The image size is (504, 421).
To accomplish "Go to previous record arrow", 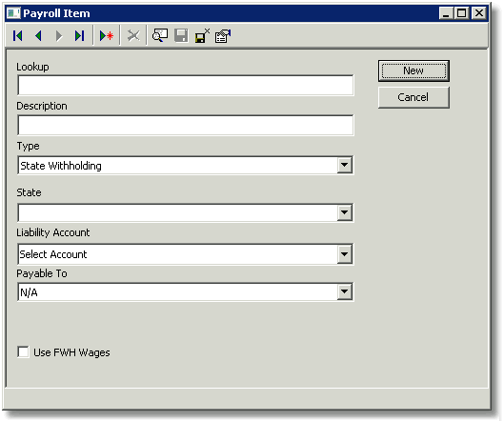I will point(38,35).
